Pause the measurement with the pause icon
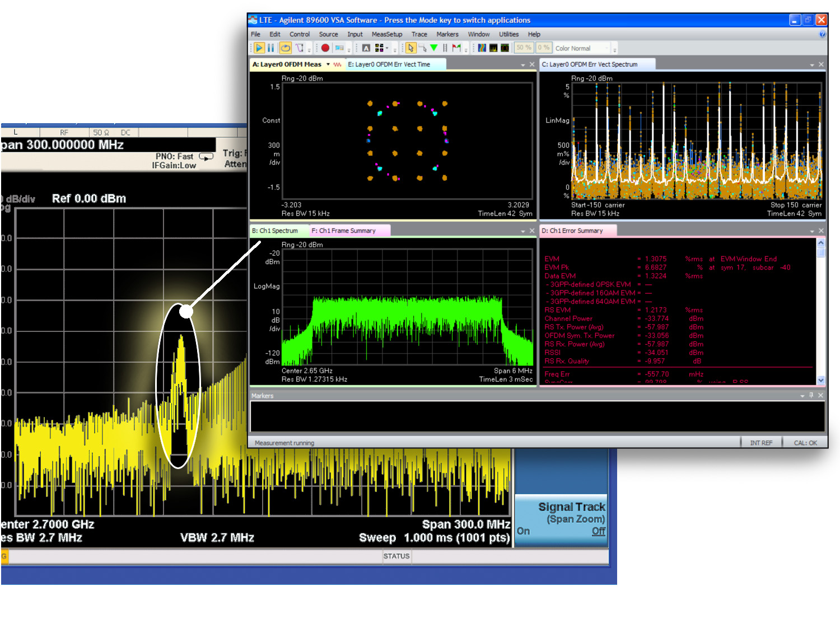The height and width of the screenshot is (628, 840). tap(271, 48)
